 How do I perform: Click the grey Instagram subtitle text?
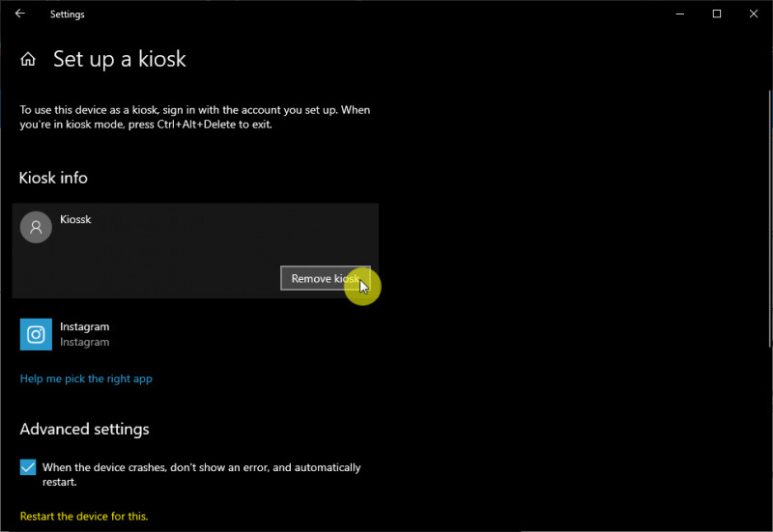pos(84,342)
